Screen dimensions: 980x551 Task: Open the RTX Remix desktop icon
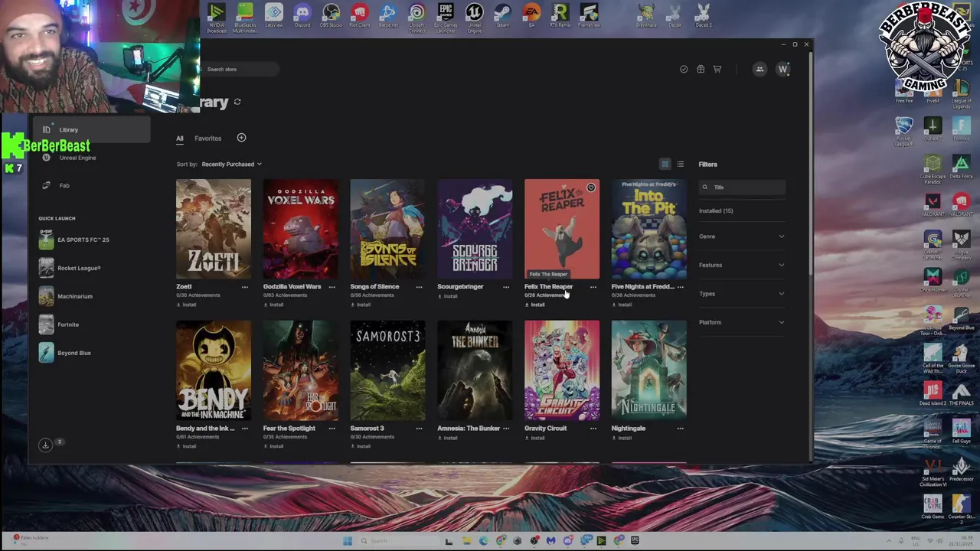coord(560,16)
